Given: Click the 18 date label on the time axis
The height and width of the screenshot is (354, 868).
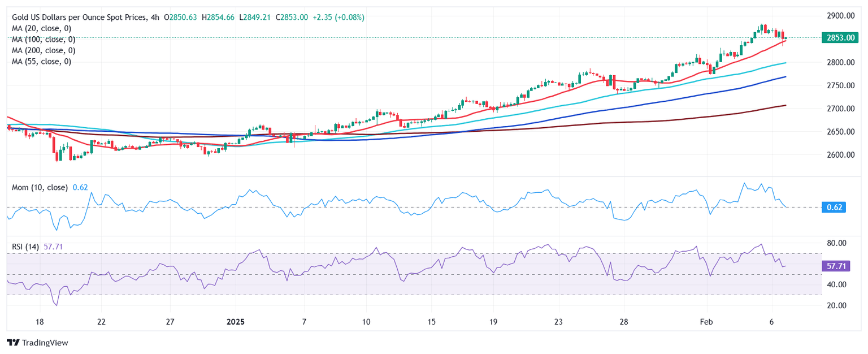Looking at the screenshot, I should point(40,322).
